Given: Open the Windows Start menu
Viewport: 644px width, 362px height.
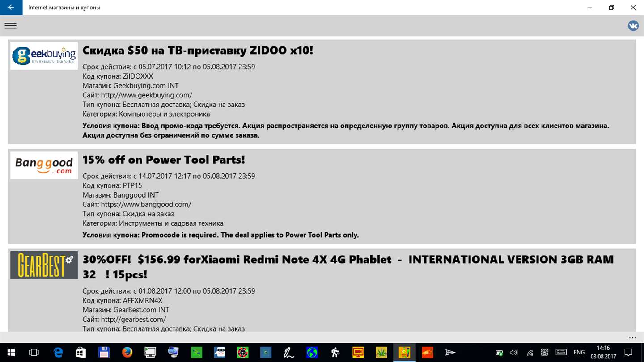Looking at the screenshot, I should (x=11, y=353).
